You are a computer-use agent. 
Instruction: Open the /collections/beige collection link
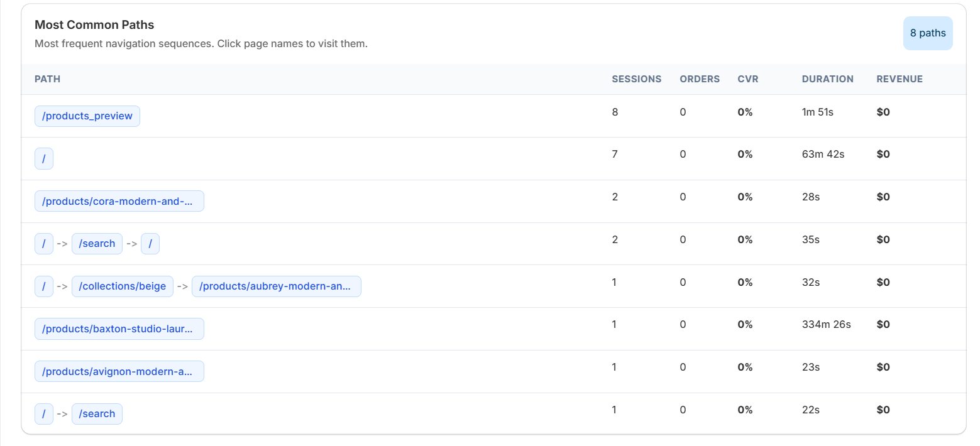[123, 286]
